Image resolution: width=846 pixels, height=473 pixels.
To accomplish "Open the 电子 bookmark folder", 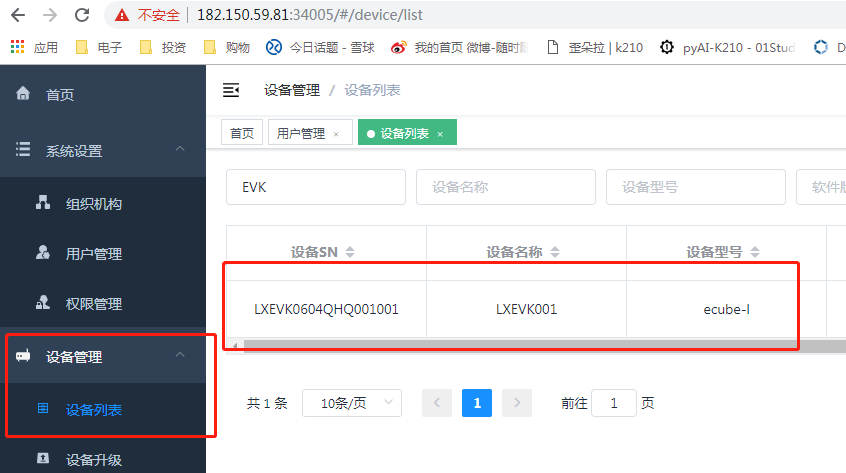I will [99, 47].
